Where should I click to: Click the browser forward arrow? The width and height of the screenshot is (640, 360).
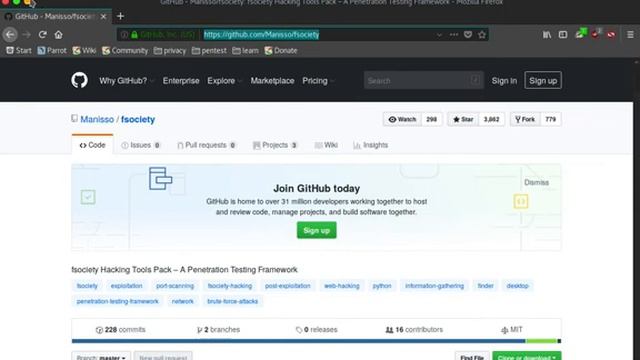pos(27,35)
